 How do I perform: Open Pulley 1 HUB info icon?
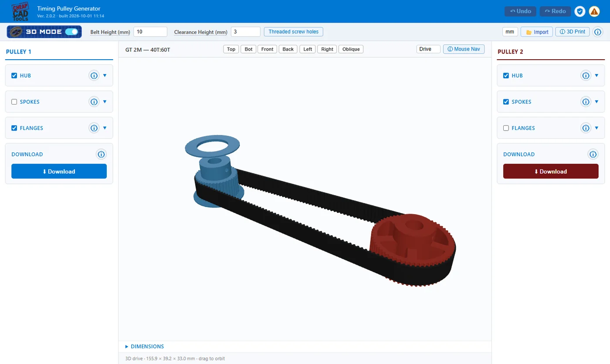pos(94,76)
